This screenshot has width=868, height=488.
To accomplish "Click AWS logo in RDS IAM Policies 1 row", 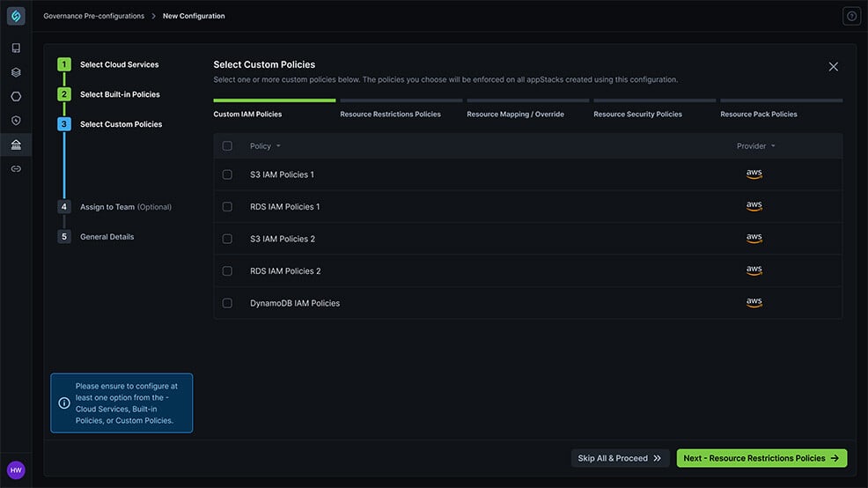I will (754, 206).
